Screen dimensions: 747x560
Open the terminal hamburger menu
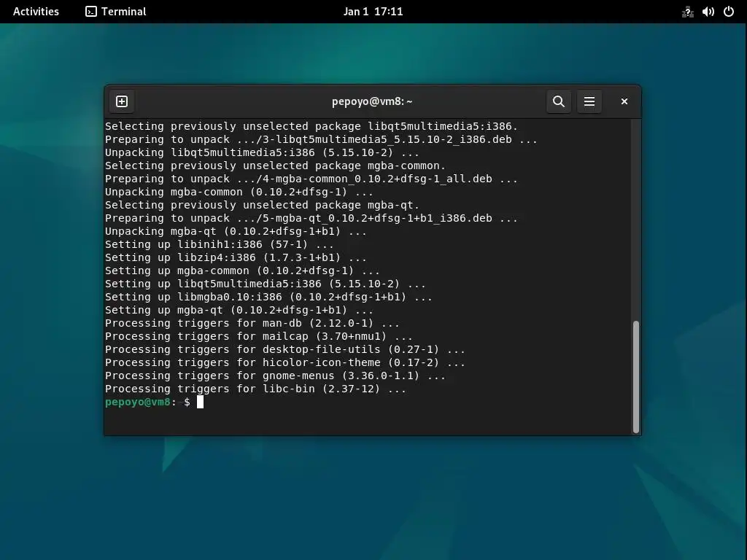[x=589, y=101]
